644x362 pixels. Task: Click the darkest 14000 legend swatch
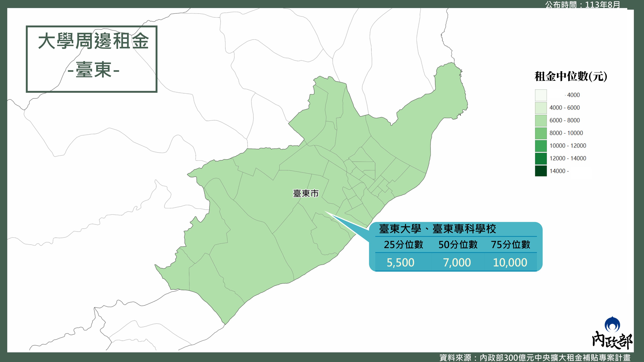click(541, 171)
